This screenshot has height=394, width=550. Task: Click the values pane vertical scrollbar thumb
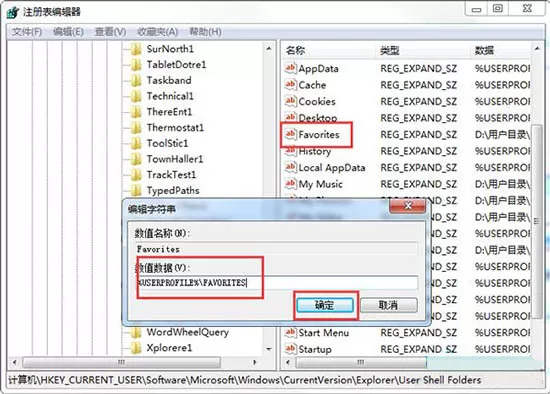537,221
